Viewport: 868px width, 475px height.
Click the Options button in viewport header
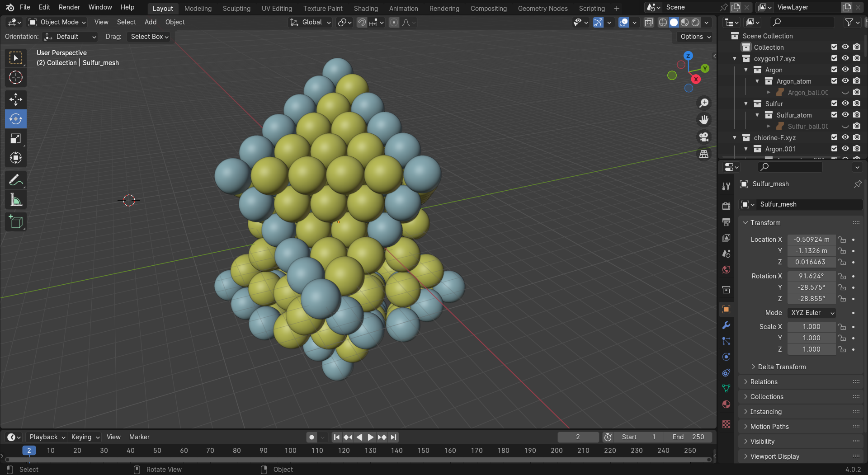pyautogui.click(x=695, y=37)
